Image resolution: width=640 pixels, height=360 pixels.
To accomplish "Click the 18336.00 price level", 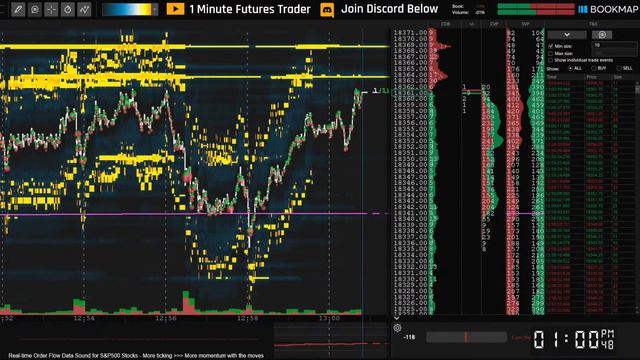I will pos(410,242).
